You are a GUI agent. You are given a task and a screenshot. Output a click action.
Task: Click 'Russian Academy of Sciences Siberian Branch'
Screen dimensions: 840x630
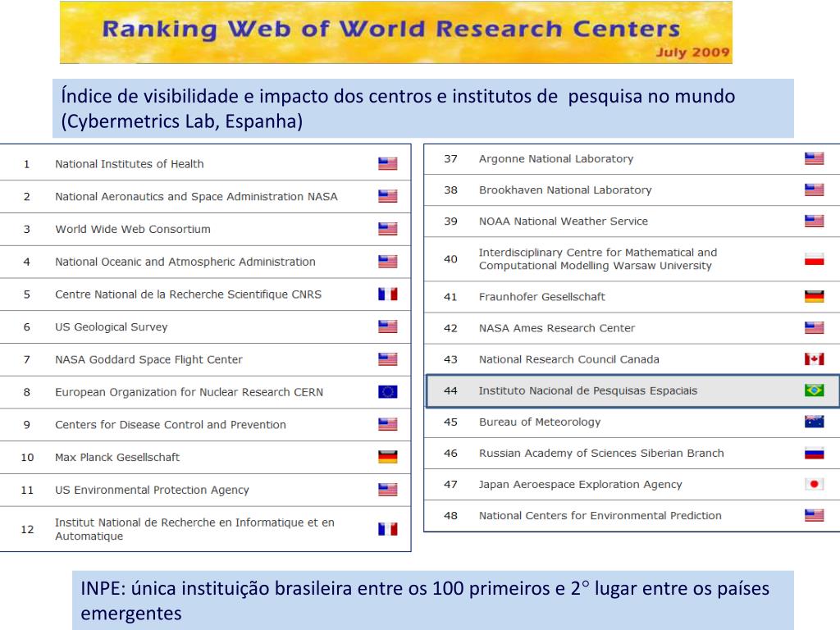click(601, 453)
